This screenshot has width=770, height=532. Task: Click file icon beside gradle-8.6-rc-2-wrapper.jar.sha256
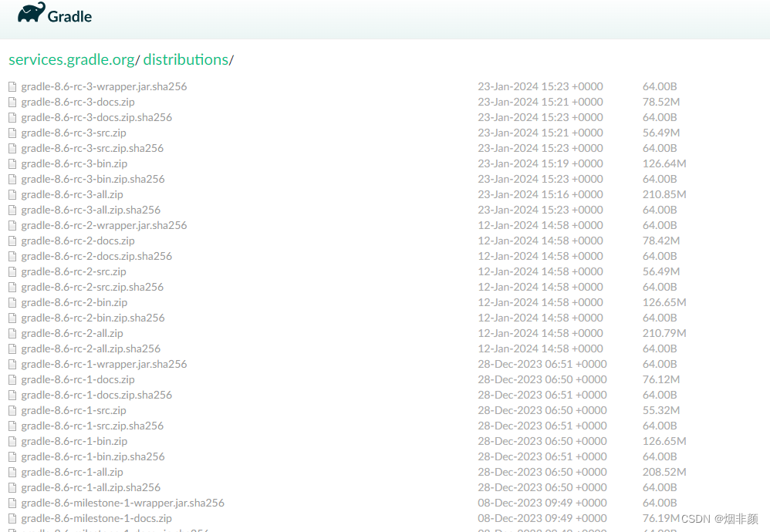[13, 226]
